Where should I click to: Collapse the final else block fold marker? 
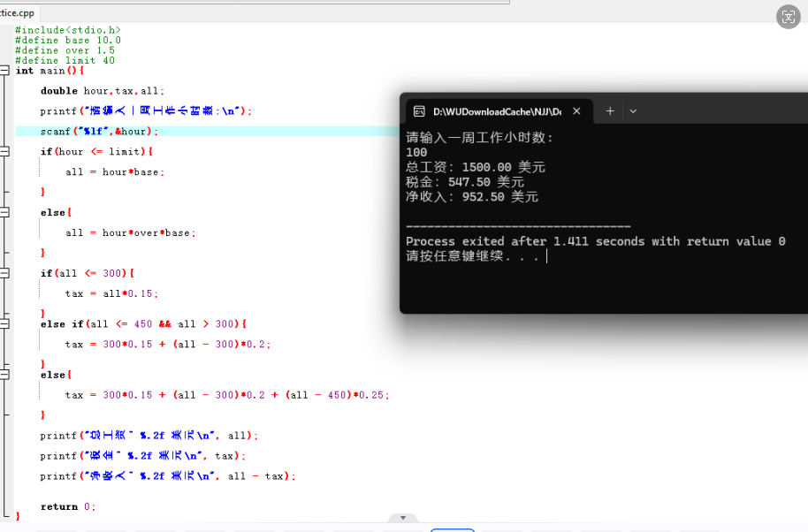[x=4, y=375]
